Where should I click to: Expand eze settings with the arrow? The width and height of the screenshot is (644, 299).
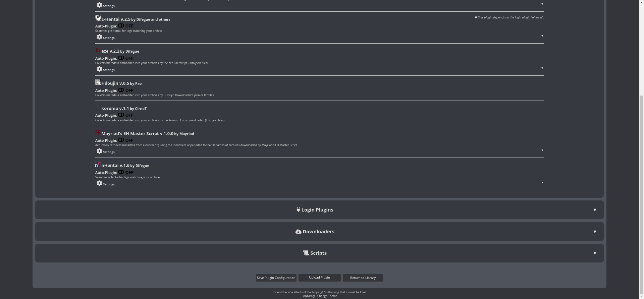(x=542, y=68)
